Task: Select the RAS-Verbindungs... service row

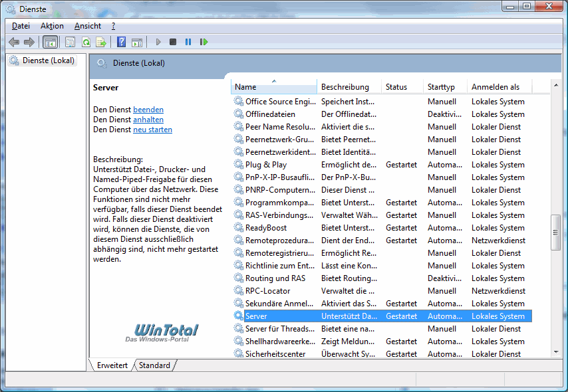Action: click(x=382, y=215)
